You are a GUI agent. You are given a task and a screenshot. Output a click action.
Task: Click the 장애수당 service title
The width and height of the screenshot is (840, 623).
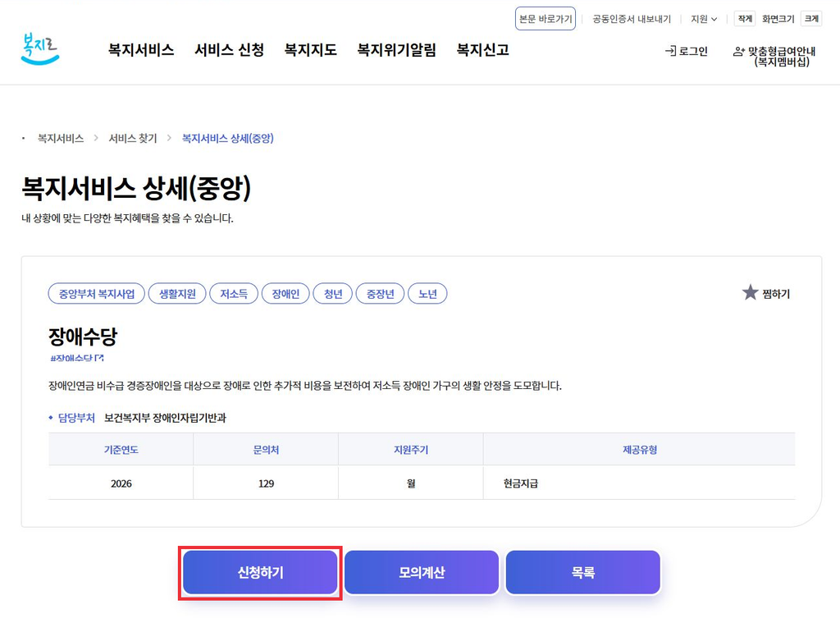pos(83,337)
